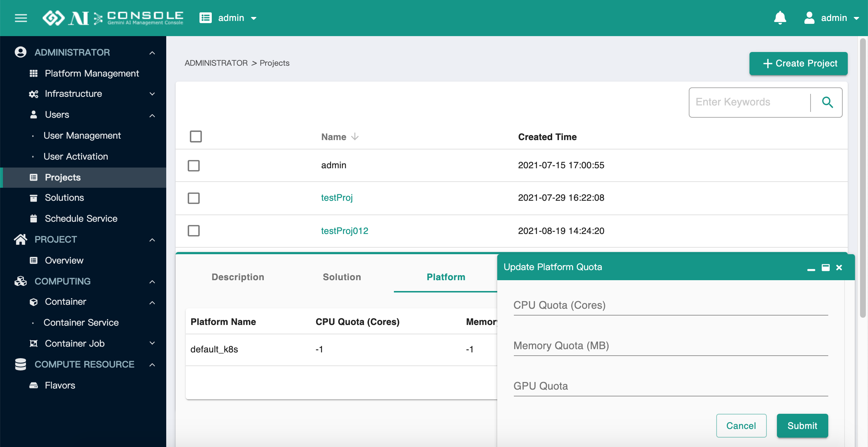Maximize the Update Platform Quota dialog

click(826, 268)
